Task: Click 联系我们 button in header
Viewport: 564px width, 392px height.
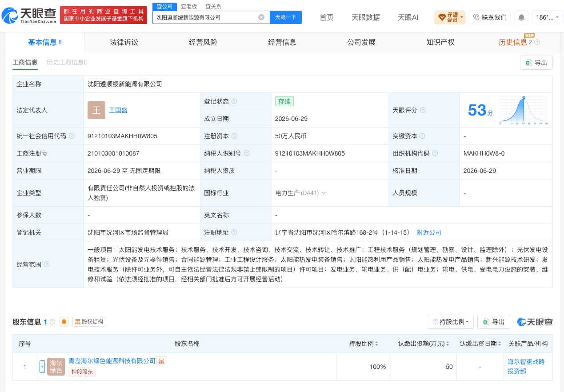Action: (x=490, y=17)
